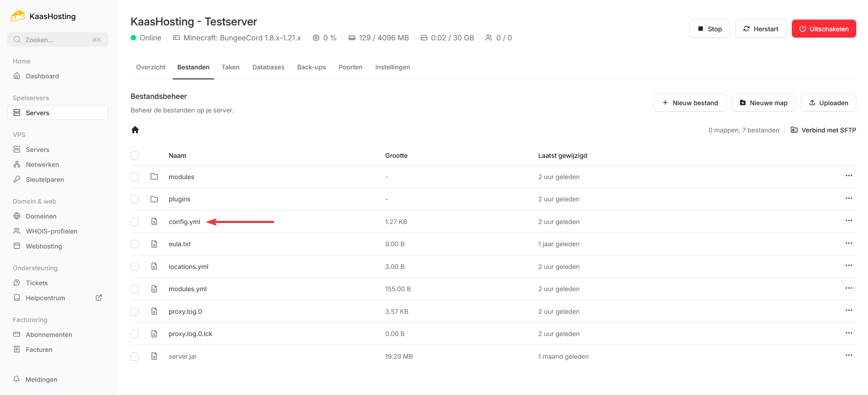Click the file icon for server.jar
The width and height of the screenshot is (868, 395).
tap(154, 356)
